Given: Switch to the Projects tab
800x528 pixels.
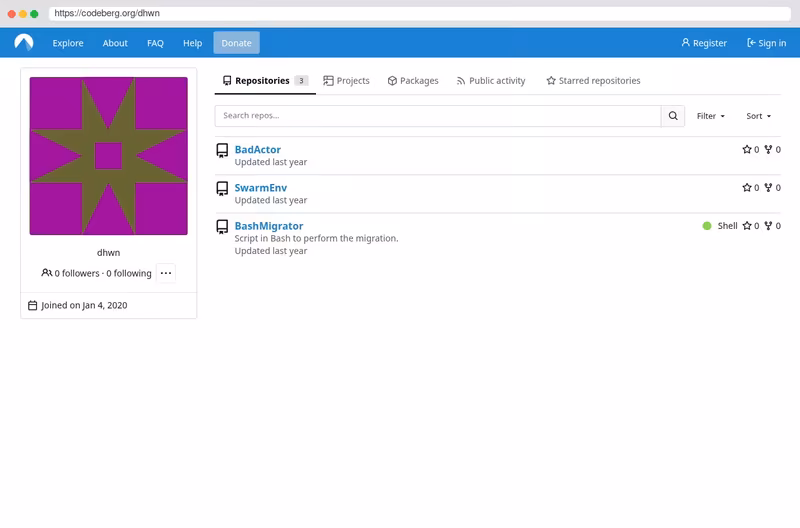Looking at the screenshot, I should pos(346,81).
